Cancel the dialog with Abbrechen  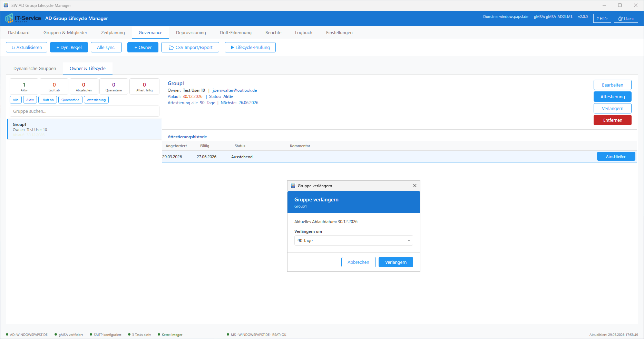point(358,262)
